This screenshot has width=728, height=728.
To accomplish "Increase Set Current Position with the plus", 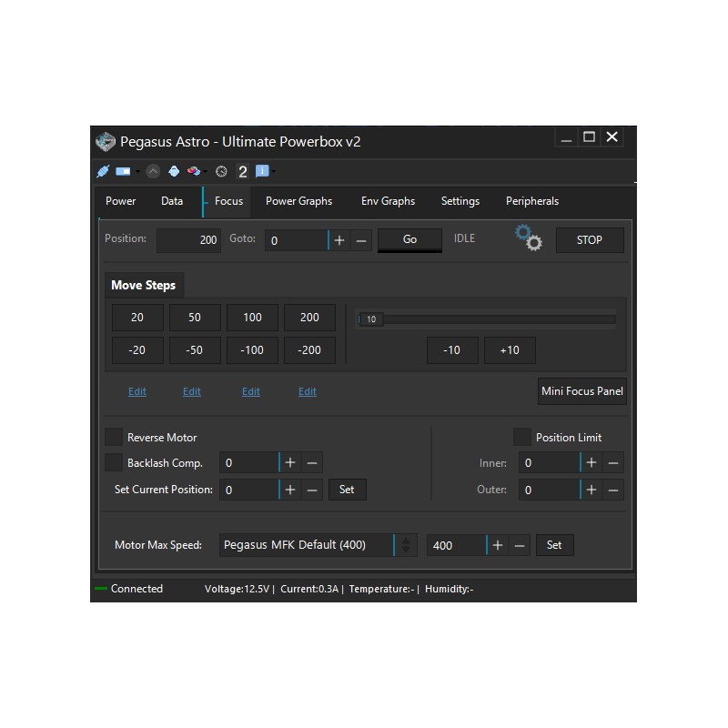I will click(x=290, y=490).
